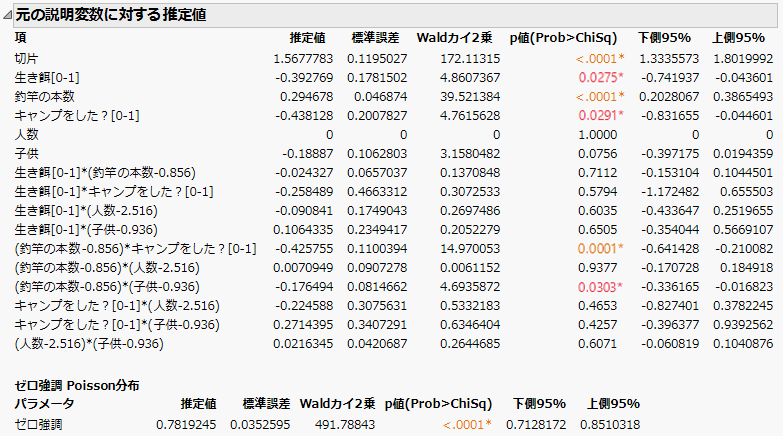Image resolution: width=783 pixels, height=436 pixels.
Task: Select the 上側95% header in top table
Action: tap(738, 37)
